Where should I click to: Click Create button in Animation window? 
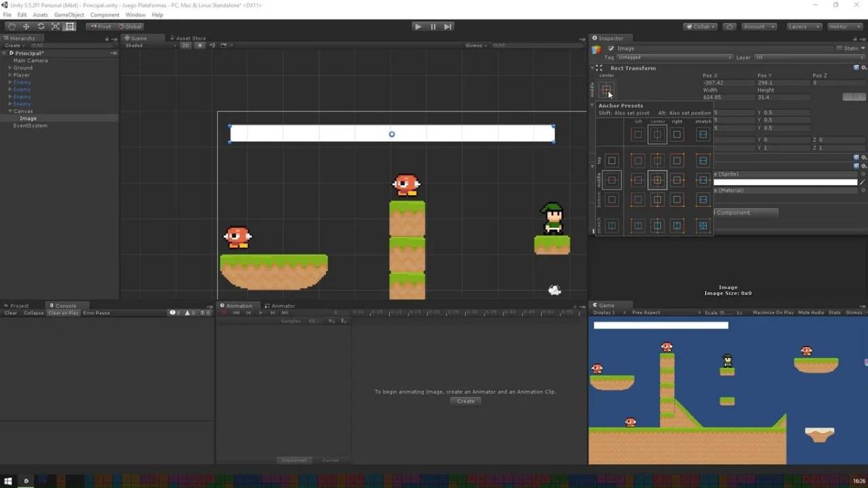coord(466,401)
